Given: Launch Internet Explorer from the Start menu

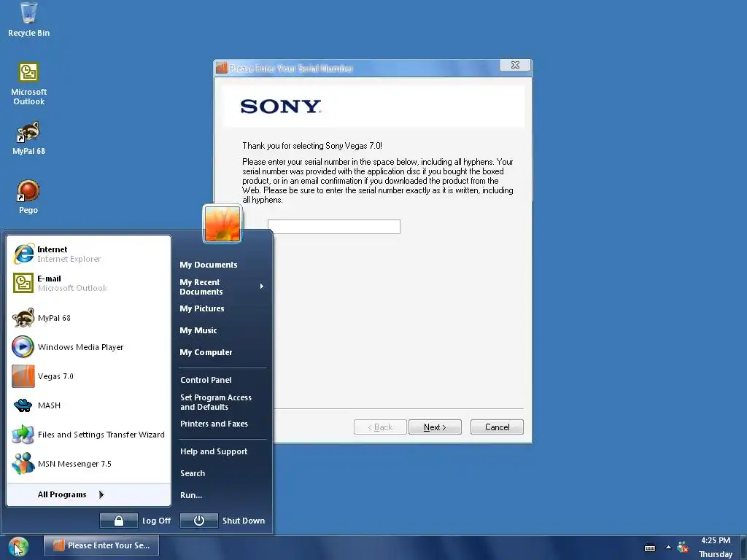Looking at the screenshot, I should pyautogui.click(x=88, y=254).
